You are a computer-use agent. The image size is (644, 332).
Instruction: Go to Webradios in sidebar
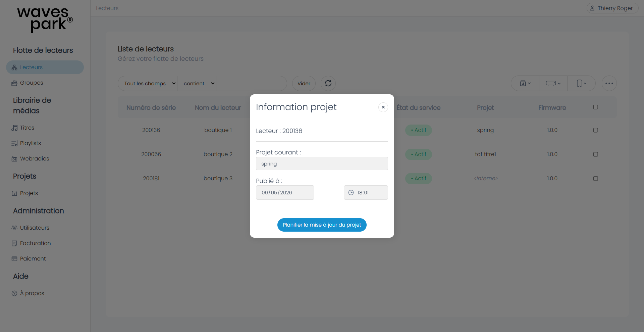coord(35,159)
